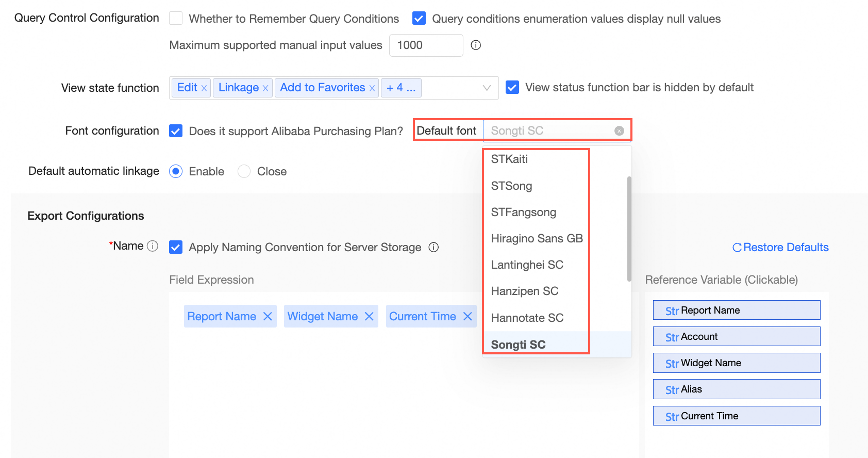This screenshot has height=458, width=868.
Task: Focus the maximum manual input values field
Action: click(x=425, y=45)
